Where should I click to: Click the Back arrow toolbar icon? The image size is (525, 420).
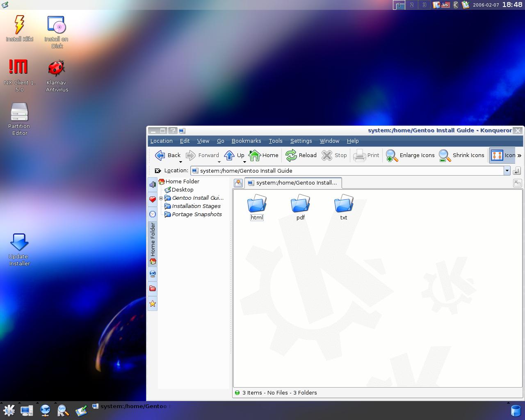(x=160, y=155)
